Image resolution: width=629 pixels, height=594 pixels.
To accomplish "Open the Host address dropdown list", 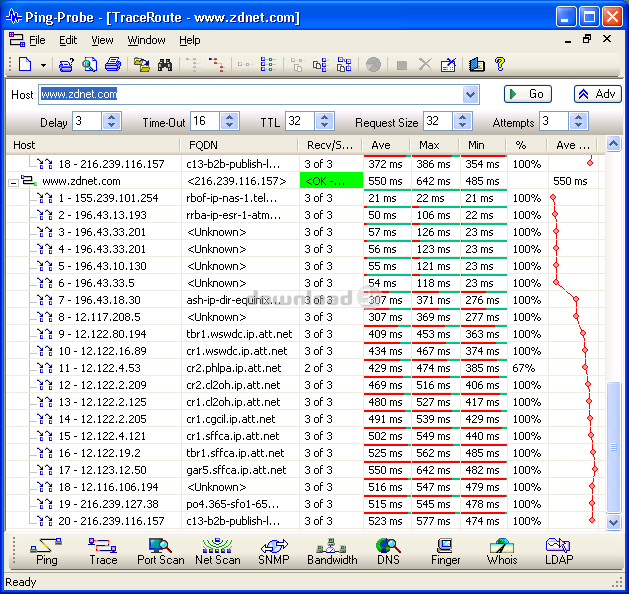I will (x=470, y=95).
